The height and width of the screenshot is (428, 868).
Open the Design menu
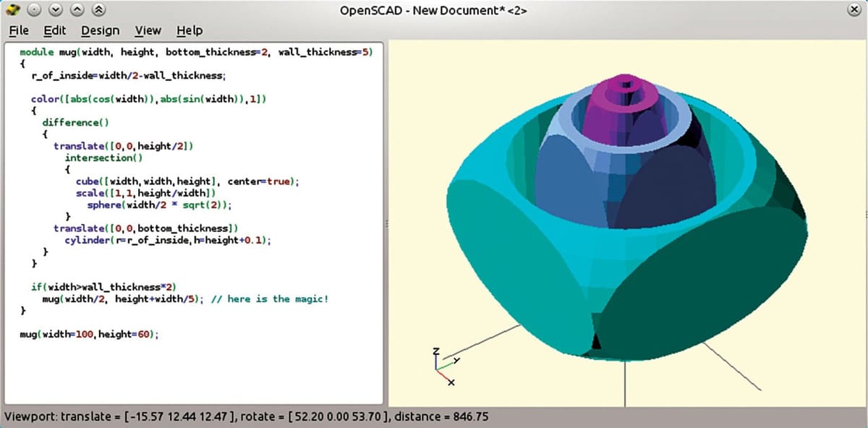click(100, 30)
